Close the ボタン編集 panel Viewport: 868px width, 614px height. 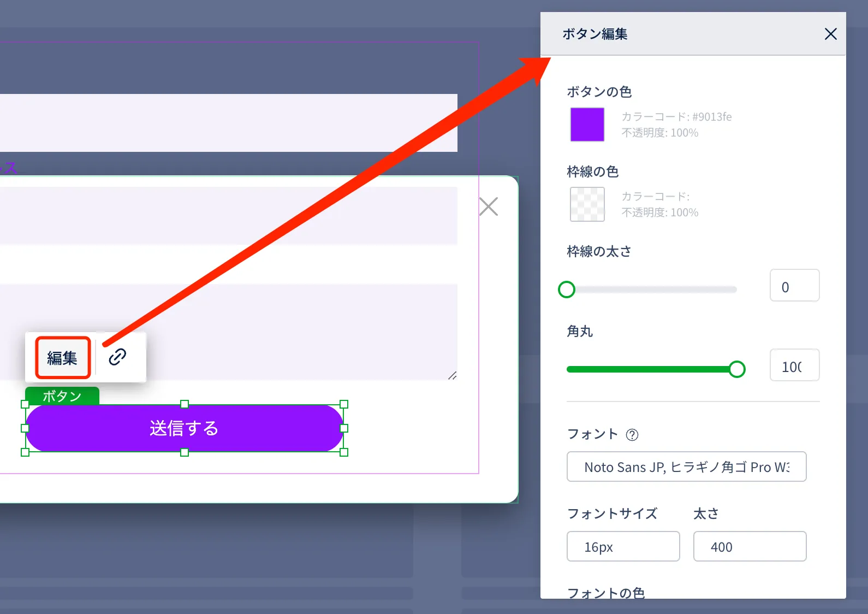[x=830, y=34]
